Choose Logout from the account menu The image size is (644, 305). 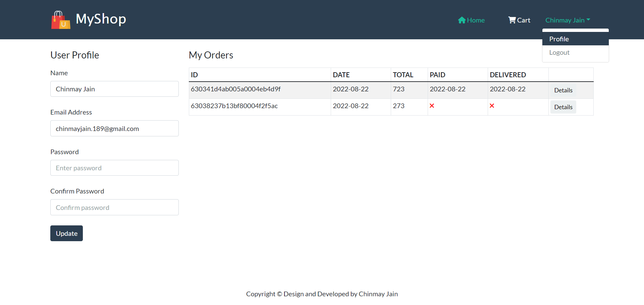(x=559, y=52)
